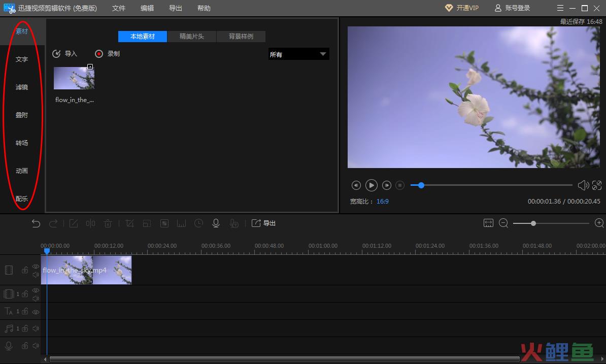Screen dimensions: 606x364
Task: Switch to the 精美片头 tab
Action: pos(192,37)
